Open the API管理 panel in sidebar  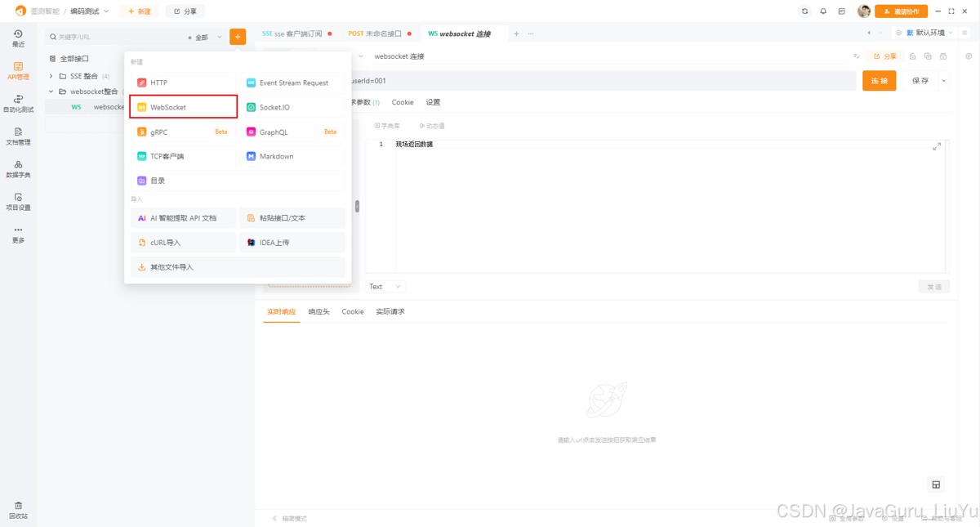tap(17, 69)
